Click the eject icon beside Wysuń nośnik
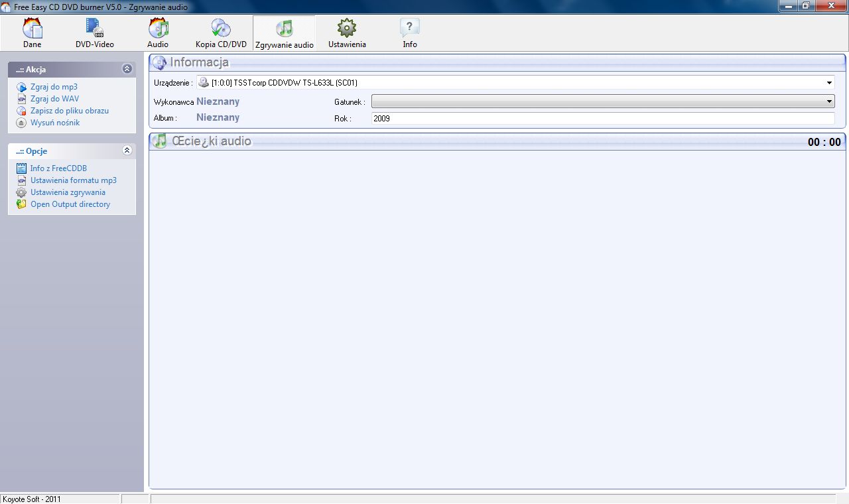This screenshot has width=849, height=504. pos(21,123)
